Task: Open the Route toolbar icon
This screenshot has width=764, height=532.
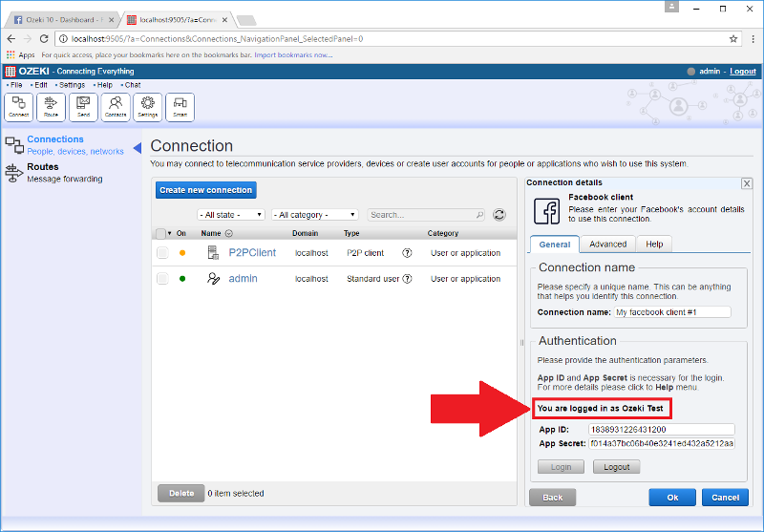Action: [51, 106]
